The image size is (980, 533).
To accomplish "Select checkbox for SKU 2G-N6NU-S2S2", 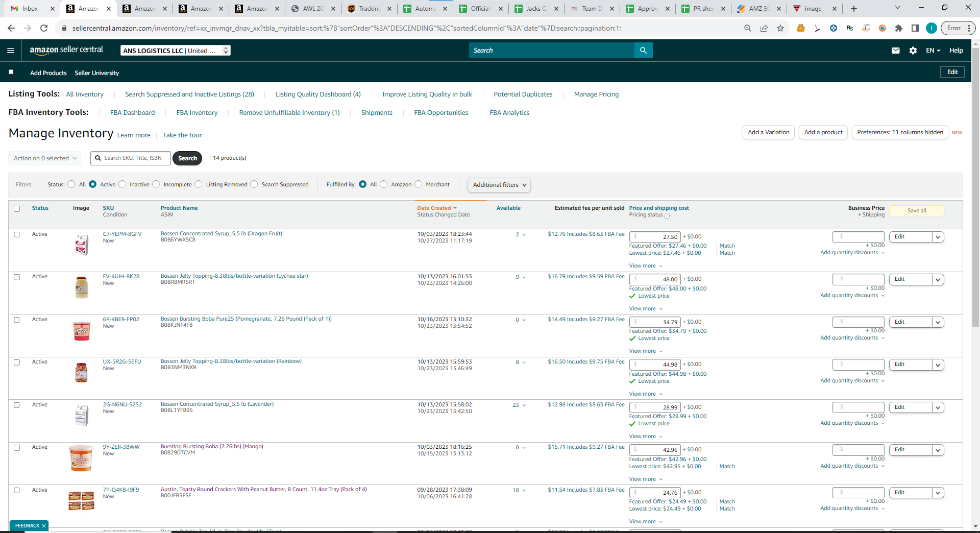I will tap(17, 405).
